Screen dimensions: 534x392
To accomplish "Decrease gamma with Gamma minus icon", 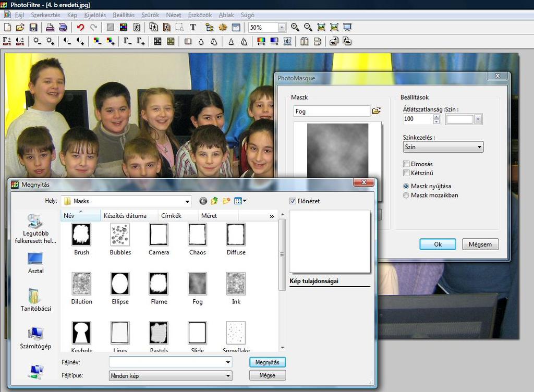I will [127, 42].
